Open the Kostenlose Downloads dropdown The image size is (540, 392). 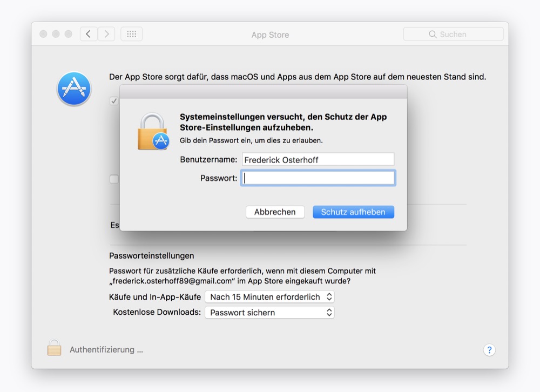tap(269, 313)
